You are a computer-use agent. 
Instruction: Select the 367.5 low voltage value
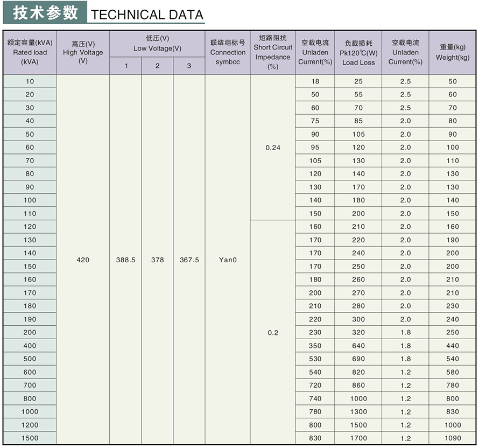coord(189,260)
